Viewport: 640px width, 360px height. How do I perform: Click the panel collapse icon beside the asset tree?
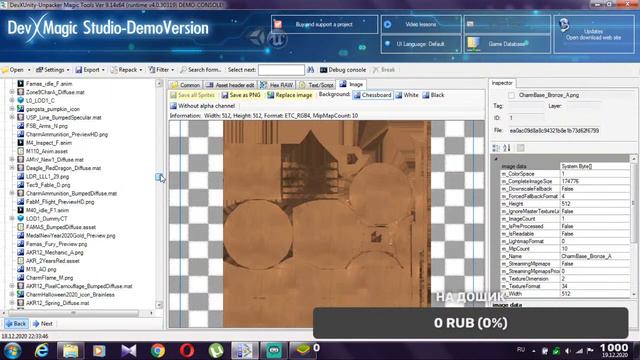click(159, 177)
